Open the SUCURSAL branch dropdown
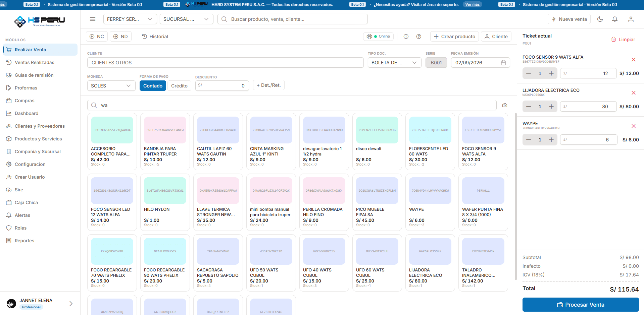 (x=186, y=19)
